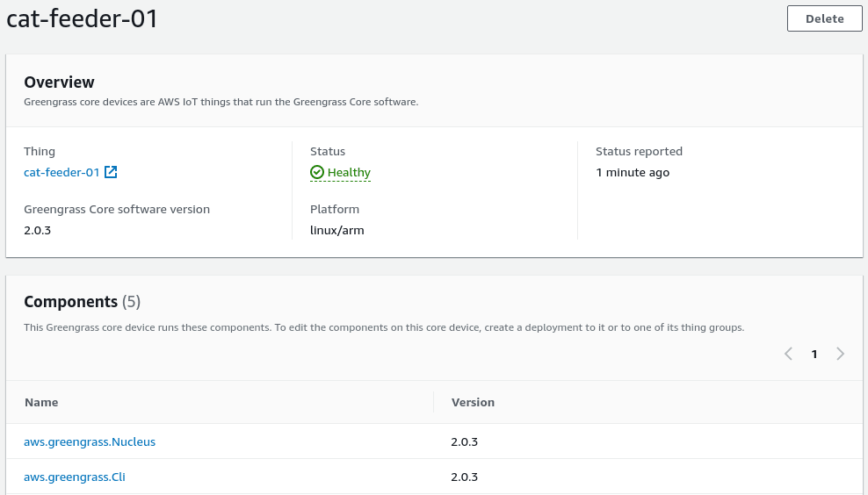Click version 2.0.3 in the Nucleus row
Viewport: 868px width, 495px height.
point(464,442)
